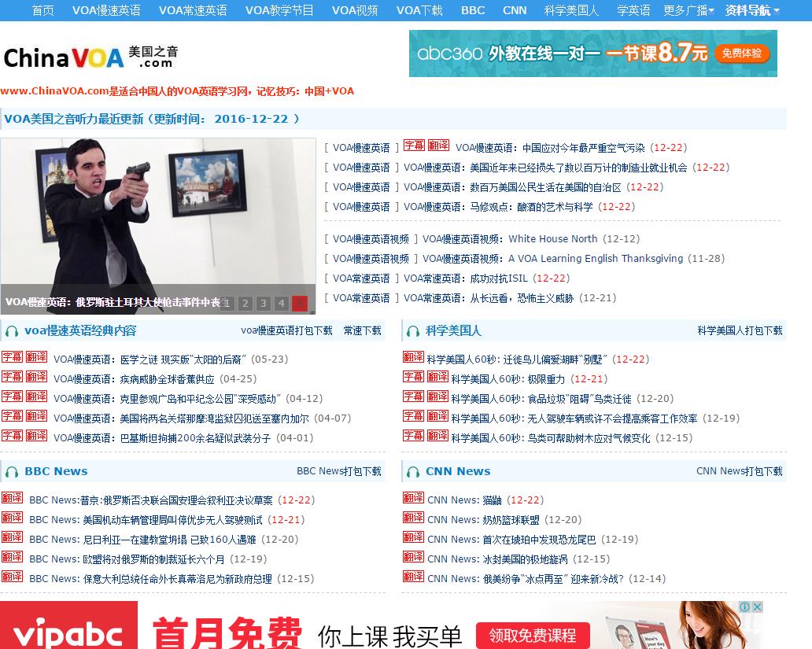
Task: Open 科学美国人 in the top navigation
Action: [571, 10]
